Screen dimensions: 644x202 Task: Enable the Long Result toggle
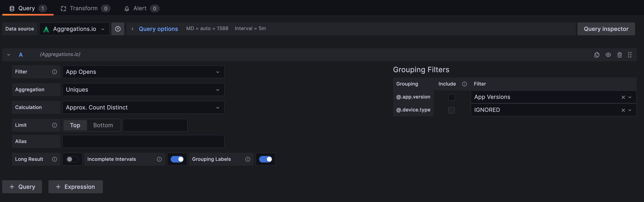pyautogui.click(x=72, y=159)
